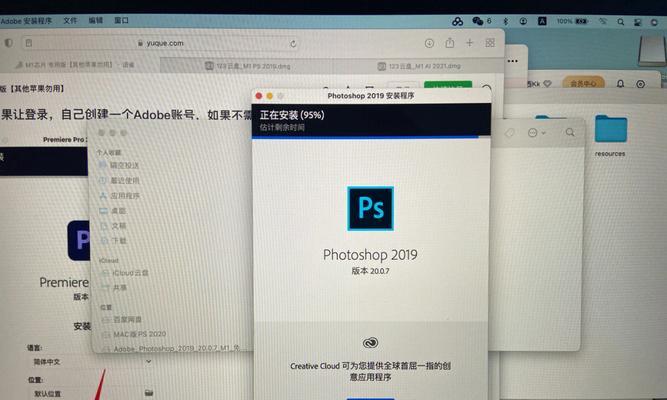Click the yuque.com address field

(161, 43)
